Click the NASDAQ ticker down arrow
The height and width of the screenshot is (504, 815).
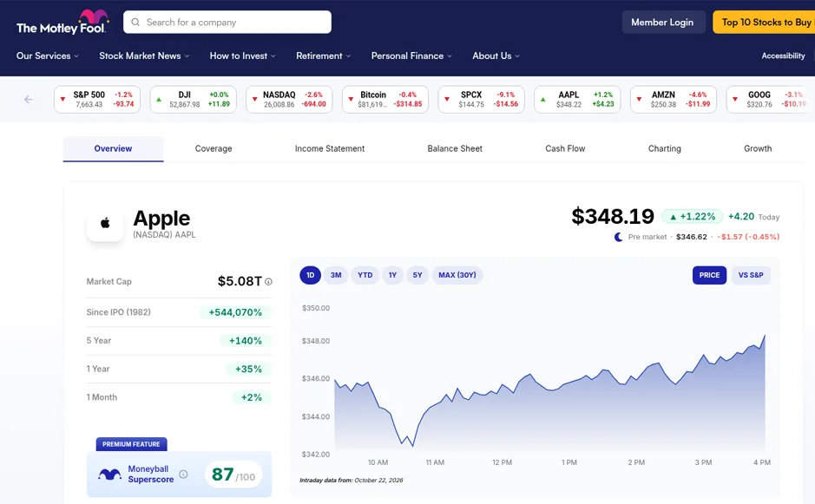(x=254, y=99)
